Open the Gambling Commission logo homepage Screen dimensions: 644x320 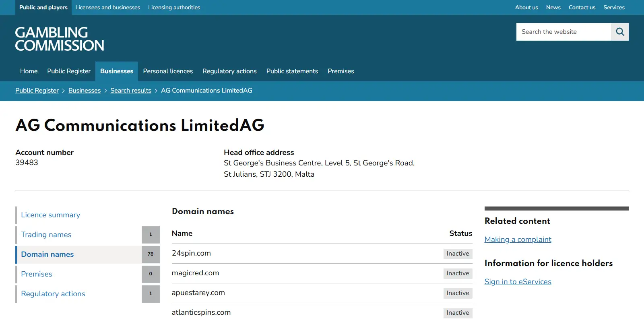click(60, 39)
